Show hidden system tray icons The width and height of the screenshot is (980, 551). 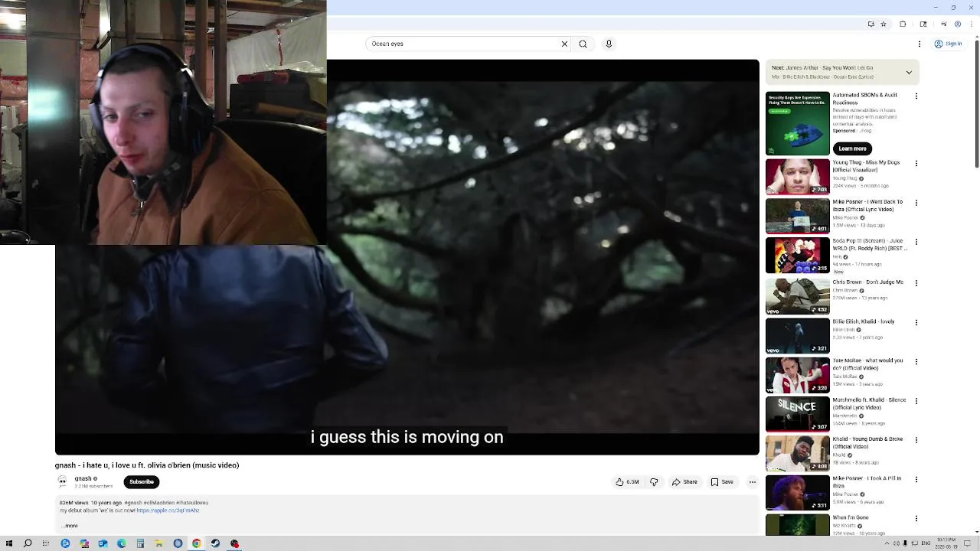(x=887, y=543)
